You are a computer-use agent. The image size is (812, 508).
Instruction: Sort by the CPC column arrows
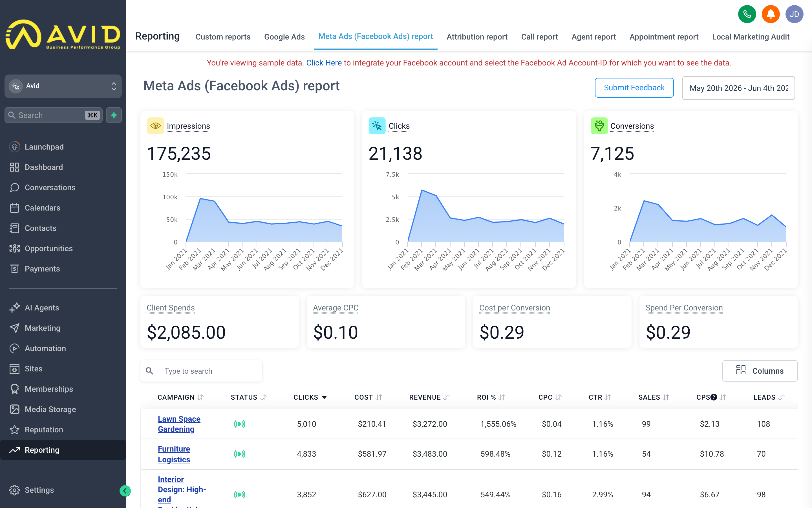pos(558,397)
